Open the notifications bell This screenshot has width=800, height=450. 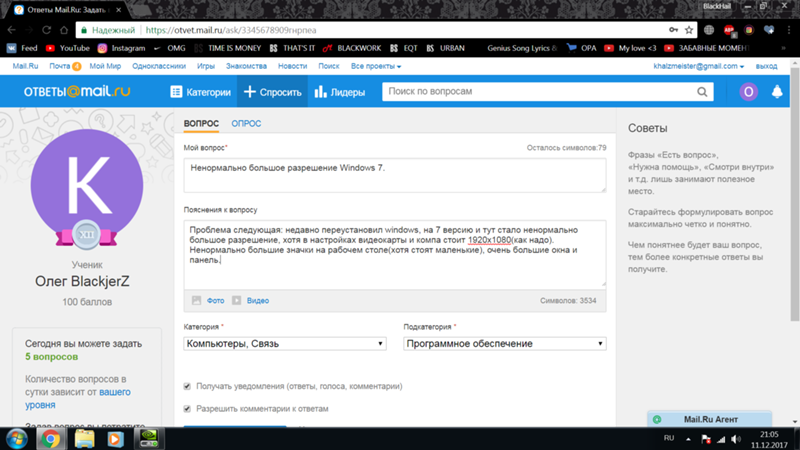coord(777,92)
